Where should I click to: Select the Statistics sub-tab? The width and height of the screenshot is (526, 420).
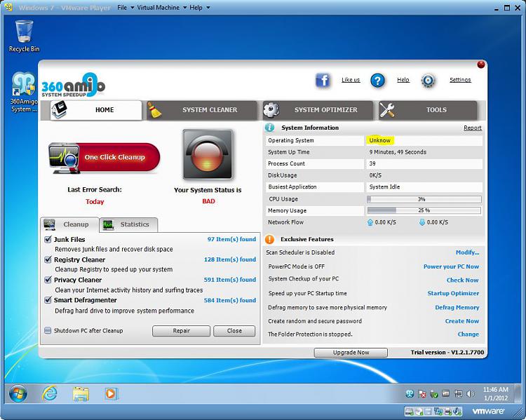click(129, 224)
